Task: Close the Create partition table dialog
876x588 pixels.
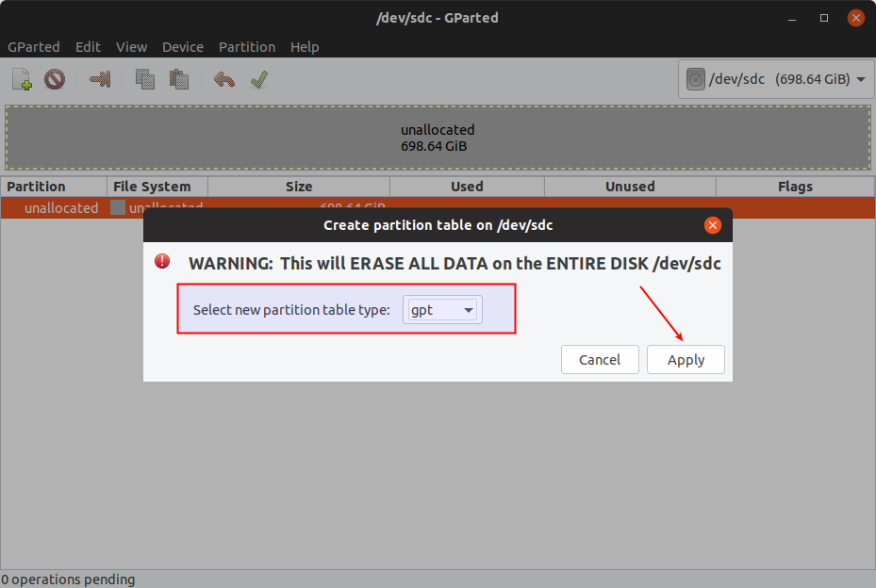Action: point(713,225)
